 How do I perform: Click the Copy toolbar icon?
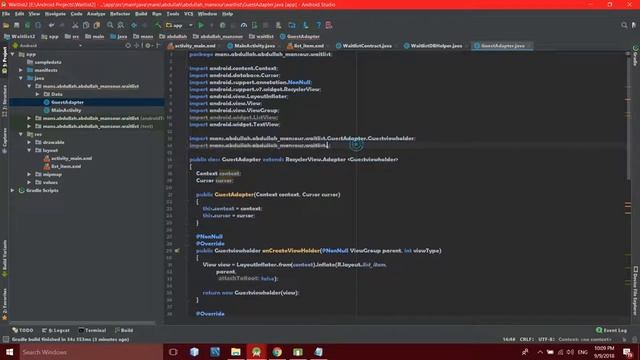(x=86, y=25)
